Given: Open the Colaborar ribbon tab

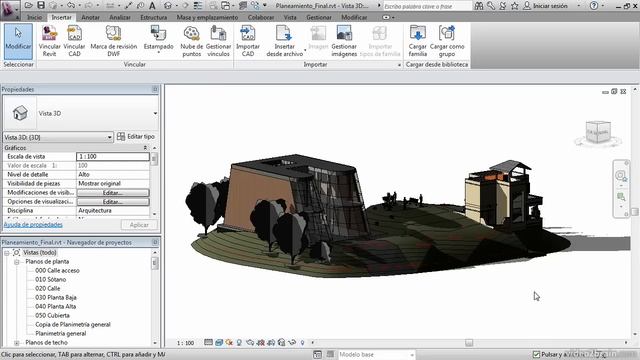Looking at the screenshot, I should tap(261, 17).
